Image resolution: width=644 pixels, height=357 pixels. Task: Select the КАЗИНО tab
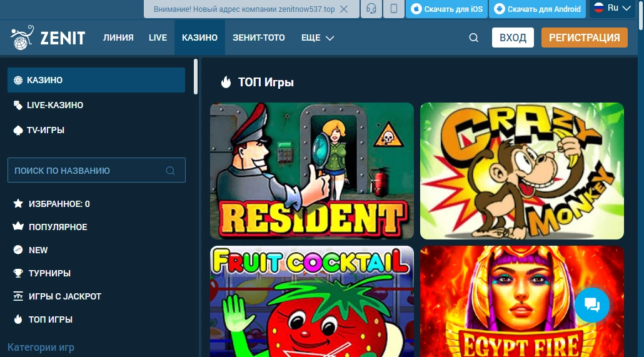[x=199, y=38]
